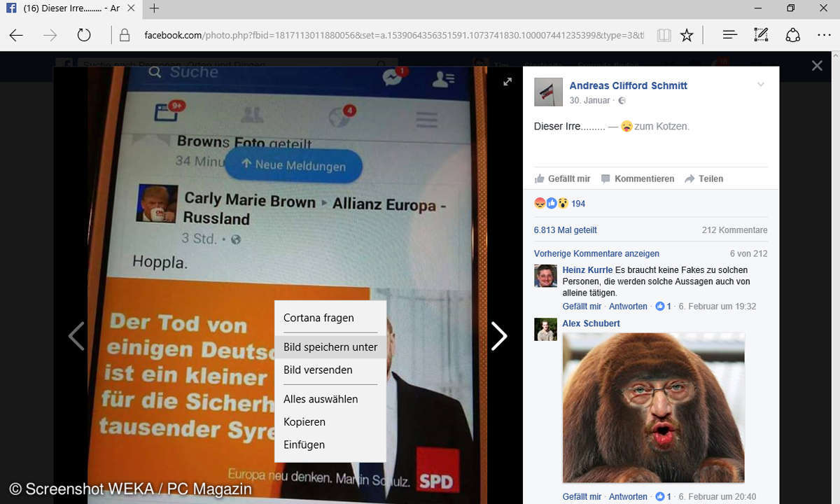The image size is (840, 504).
Task: Close the Facebook photo viewer
Action: [x=817, y=66]
